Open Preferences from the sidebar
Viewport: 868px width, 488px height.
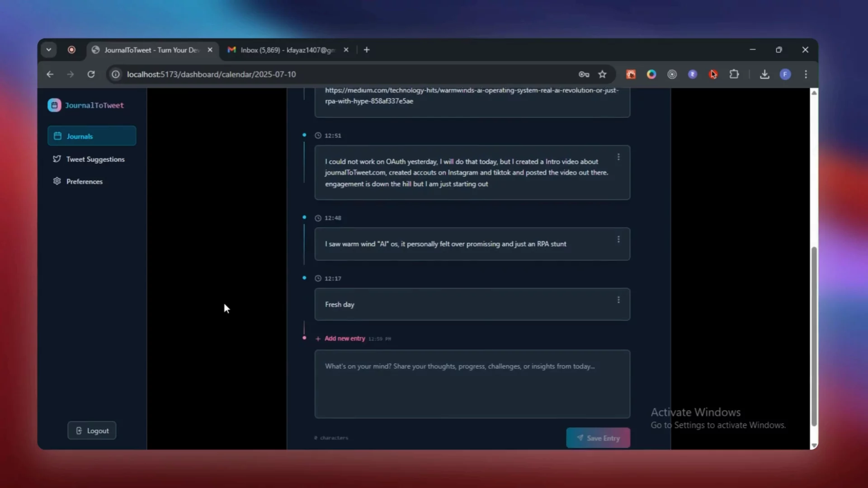[x=84, y=181]
